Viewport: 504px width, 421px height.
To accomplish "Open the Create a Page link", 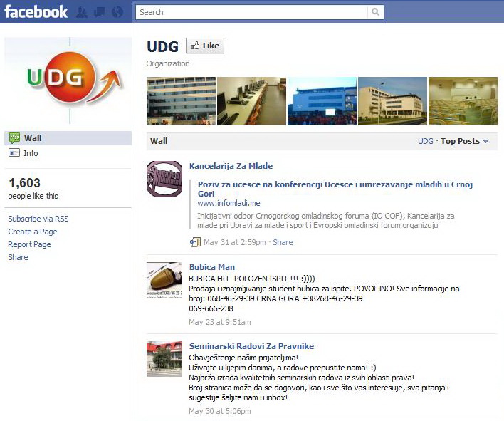I will tap(33, 232).
